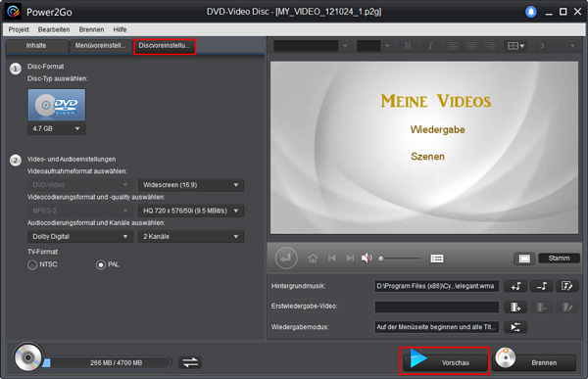Open the notification bell icon

(x=530, y=12)
